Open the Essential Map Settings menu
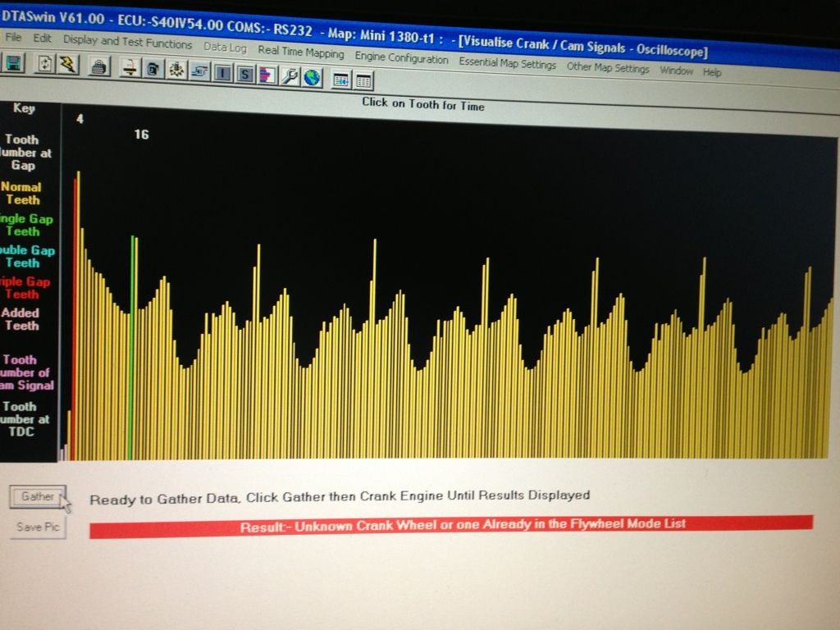Screen dimensions: 840x630 coord(506,64)
